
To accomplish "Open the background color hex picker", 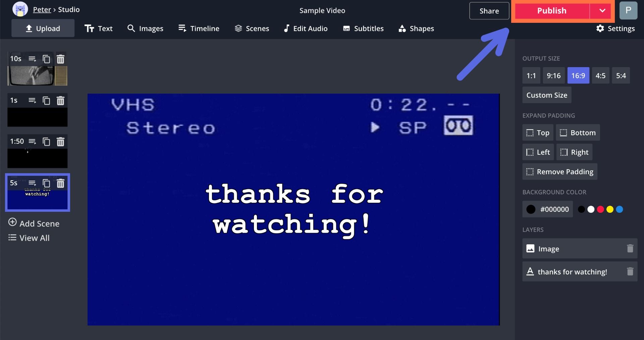I will pyautogui.click(x=547, y=209).
